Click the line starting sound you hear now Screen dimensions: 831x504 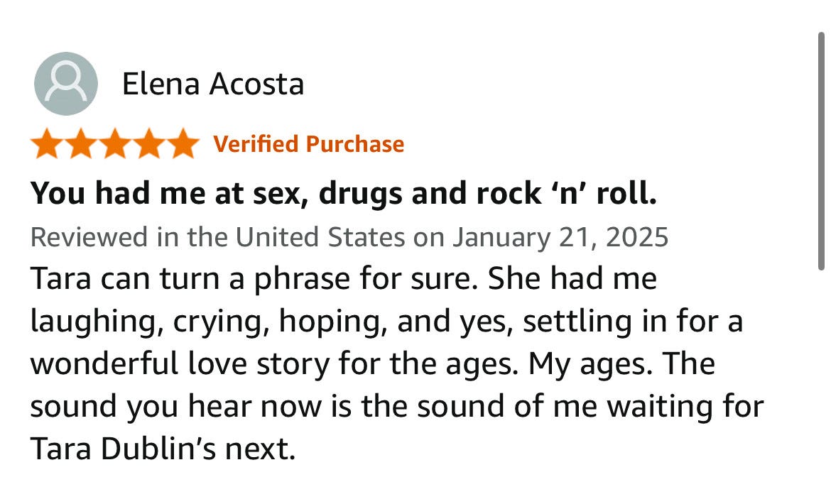pos(397,407)
